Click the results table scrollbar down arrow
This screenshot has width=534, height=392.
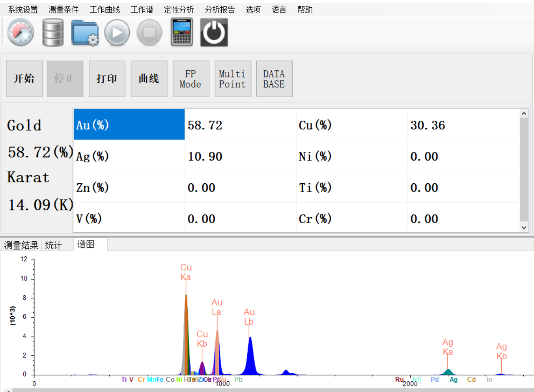(x=524, y=228)
